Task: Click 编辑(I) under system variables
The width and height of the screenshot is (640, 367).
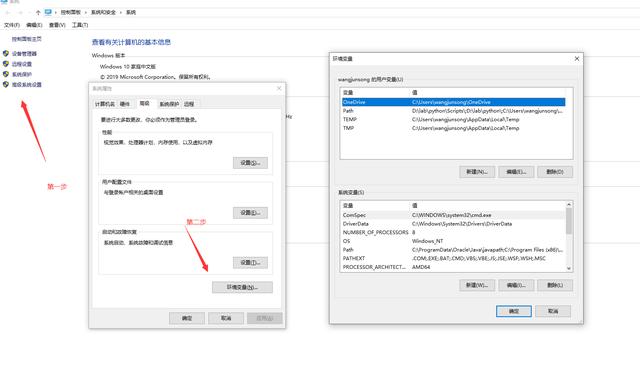Action: click(516, 285)
